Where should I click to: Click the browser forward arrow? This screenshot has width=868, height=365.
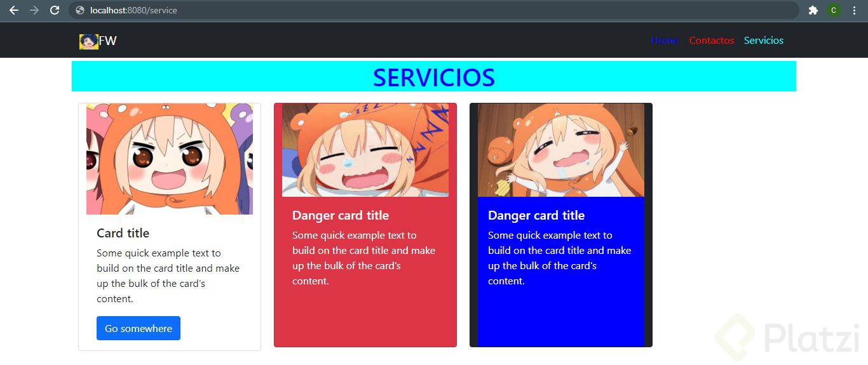(34, 10)
